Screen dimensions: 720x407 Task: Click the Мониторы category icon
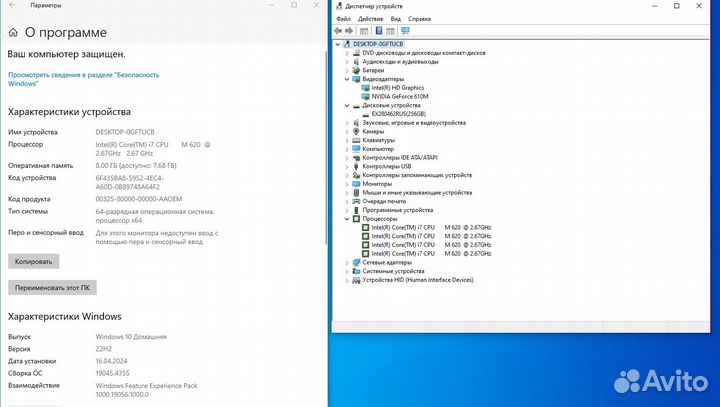pos(356,184)
